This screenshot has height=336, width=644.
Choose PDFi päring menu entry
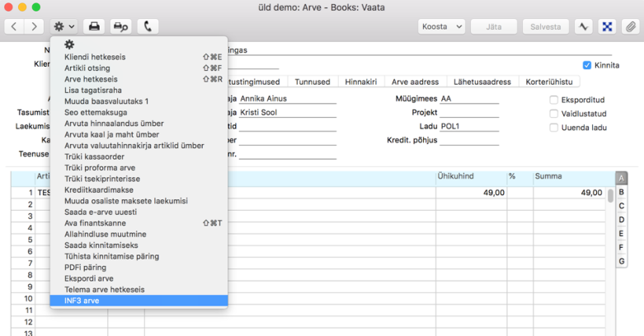(139, 268)
